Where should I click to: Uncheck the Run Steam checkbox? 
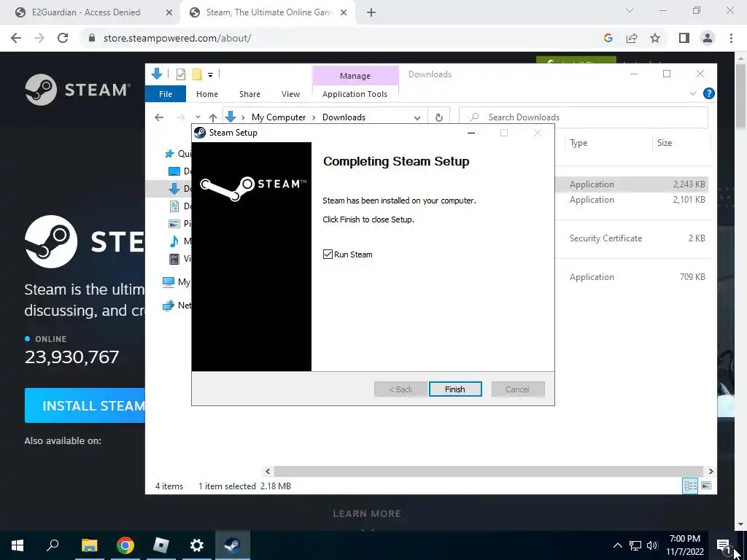tap(328, 254)
